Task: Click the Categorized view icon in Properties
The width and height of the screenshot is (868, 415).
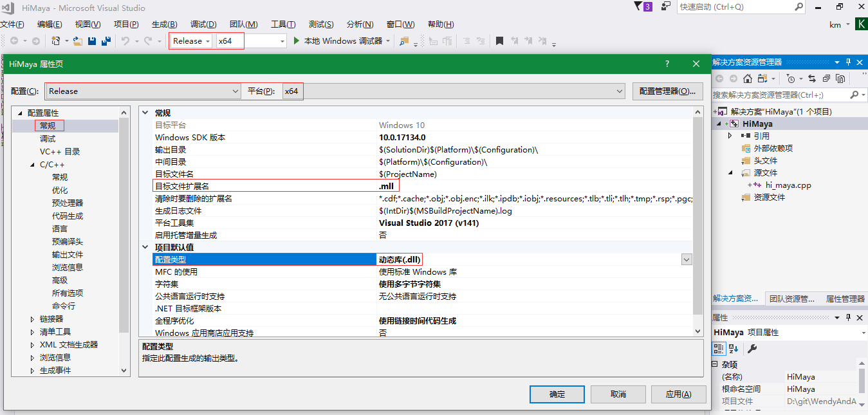Action: coord(719,348)
